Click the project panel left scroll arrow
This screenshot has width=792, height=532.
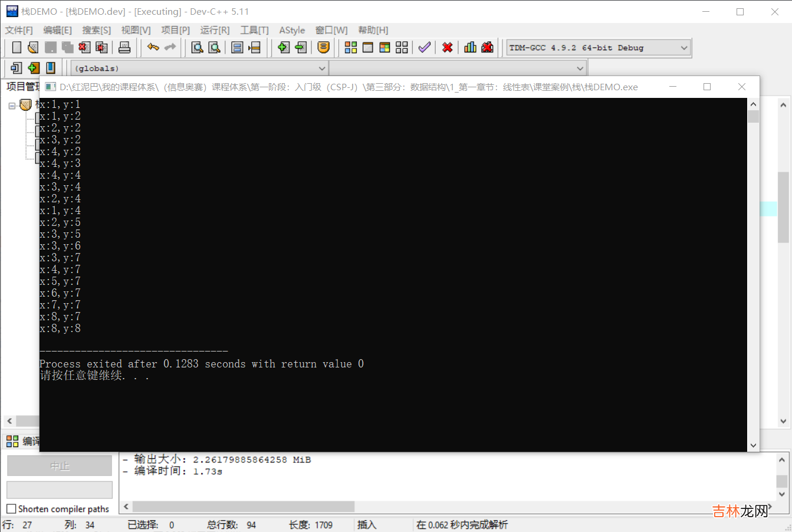9,421
